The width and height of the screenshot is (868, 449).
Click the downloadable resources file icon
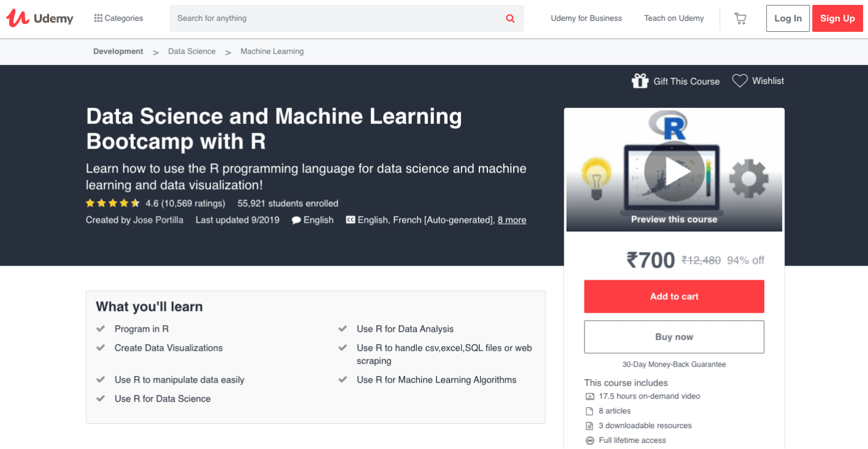tap(590, 426)
